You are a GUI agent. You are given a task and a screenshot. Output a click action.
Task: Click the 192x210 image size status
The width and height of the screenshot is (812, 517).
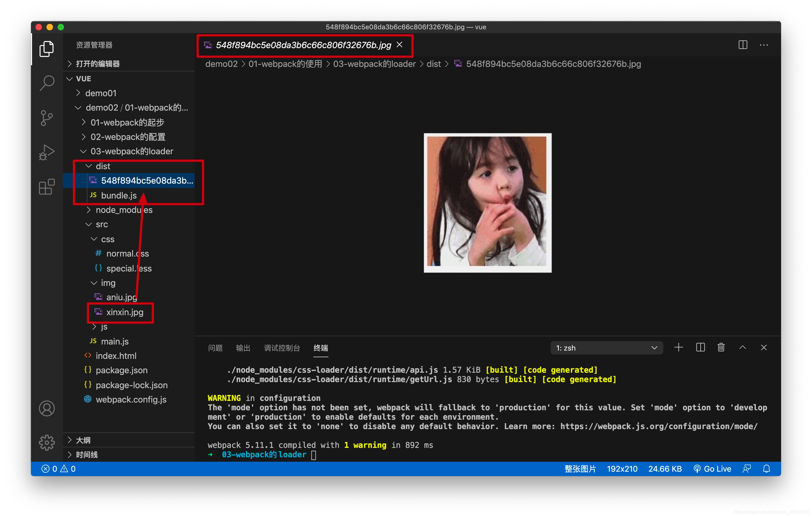[x=622, y=469]
